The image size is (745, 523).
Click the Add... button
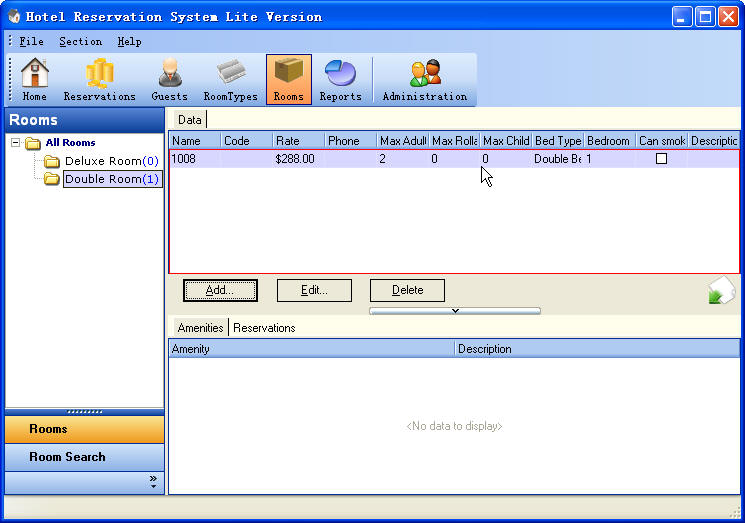220,290
